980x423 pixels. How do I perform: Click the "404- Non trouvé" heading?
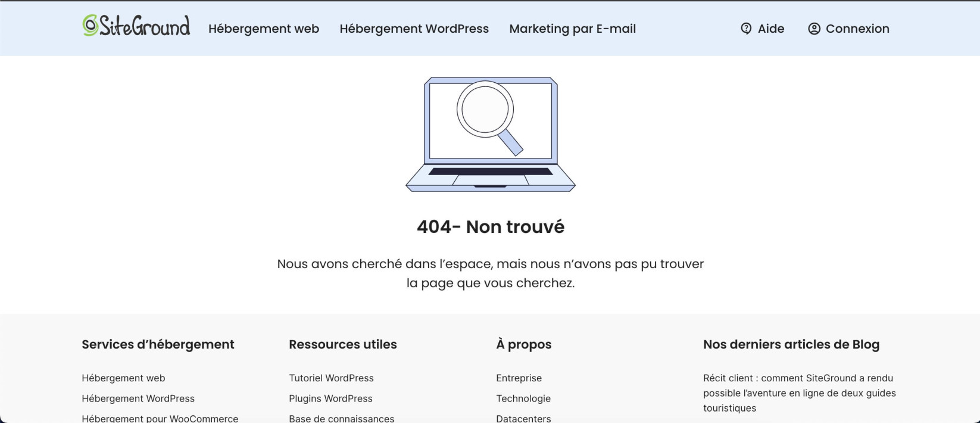pos(491,227)
